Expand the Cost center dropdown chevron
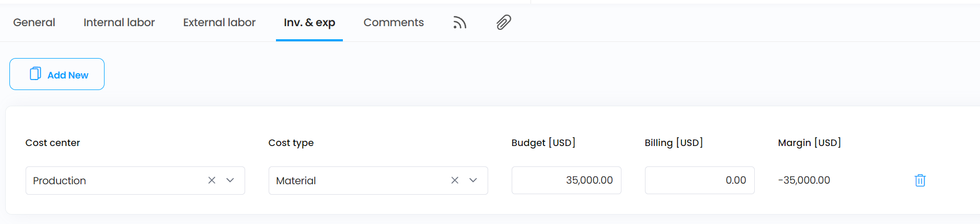Image resolution: width=980 pixels, height=224 pixels. click(230, 180)
